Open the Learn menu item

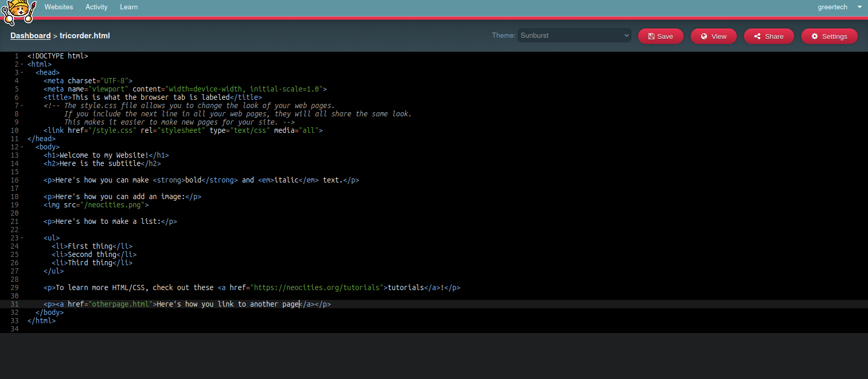tap(129, 7)
